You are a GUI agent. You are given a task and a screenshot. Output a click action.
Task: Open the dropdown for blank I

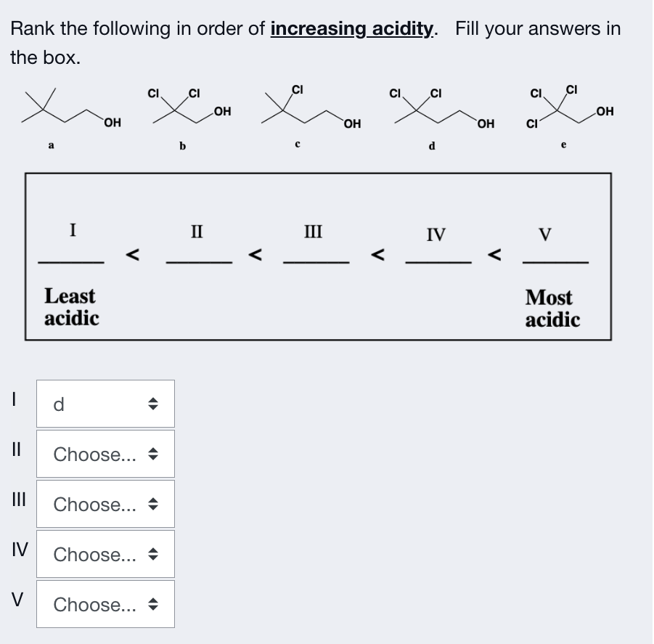[x=105, y=404]
